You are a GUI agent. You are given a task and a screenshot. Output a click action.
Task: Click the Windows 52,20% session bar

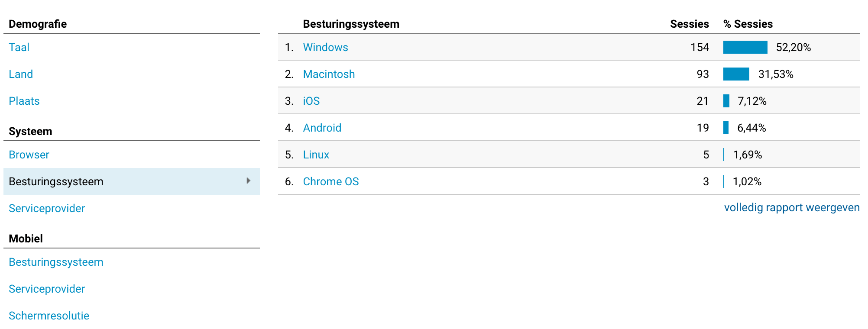[x=745, y=47]
